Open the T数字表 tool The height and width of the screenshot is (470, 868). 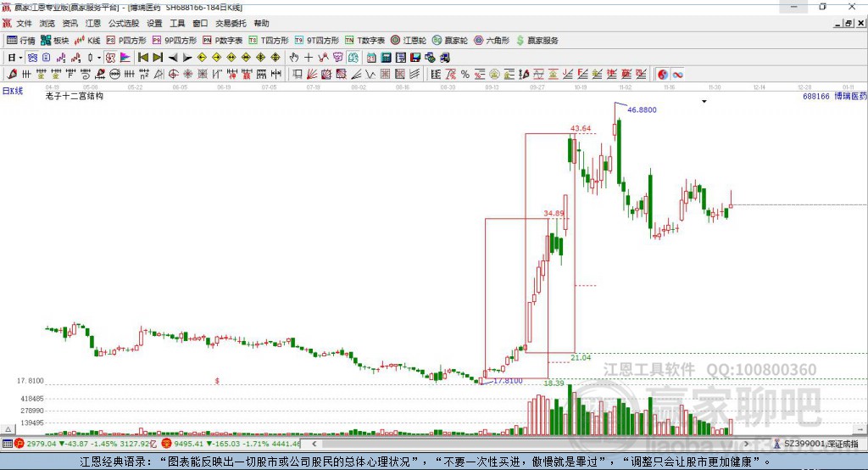(364, 41)
